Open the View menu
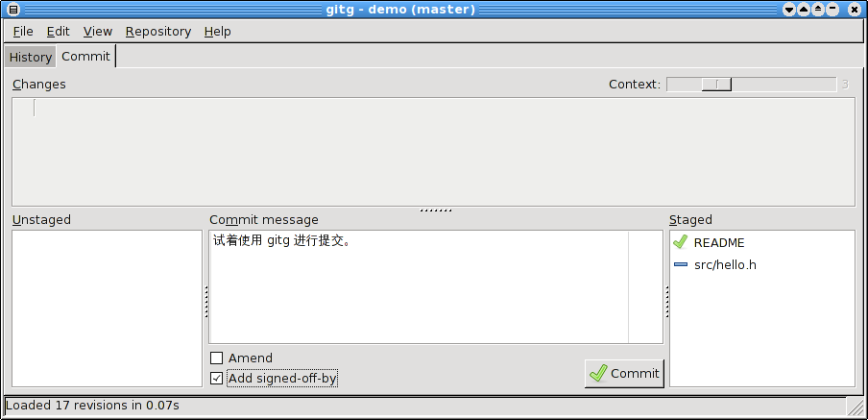This screenshot has width=868, height=420. [x=98, y=32]
